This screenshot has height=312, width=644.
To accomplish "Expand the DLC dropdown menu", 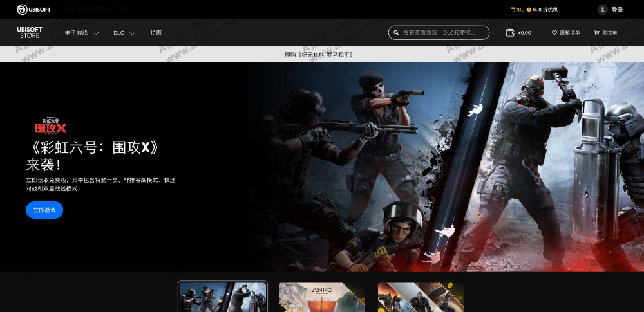I will coord(124,33).
